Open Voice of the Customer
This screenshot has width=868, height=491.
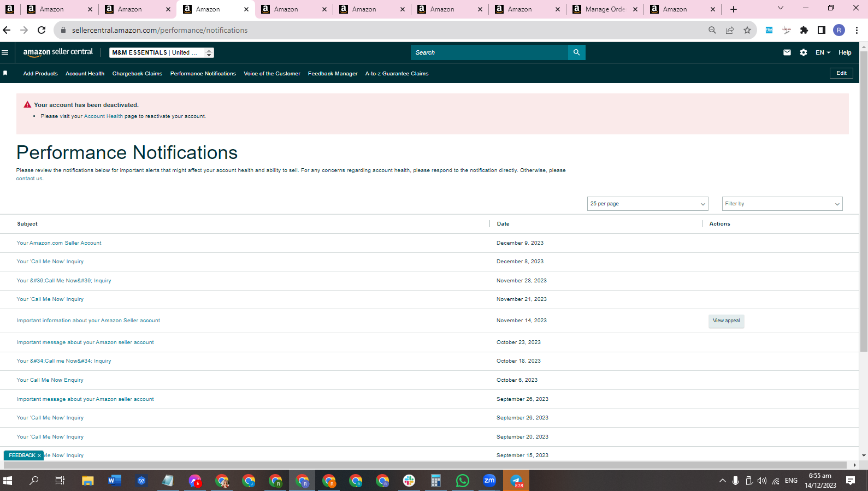[272, 74]
